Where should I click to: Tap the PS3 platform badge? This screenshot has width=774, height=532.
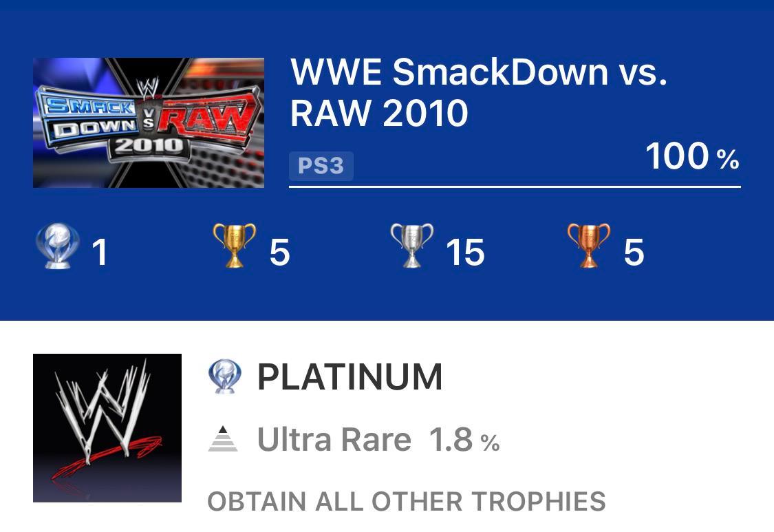[321, 165]
